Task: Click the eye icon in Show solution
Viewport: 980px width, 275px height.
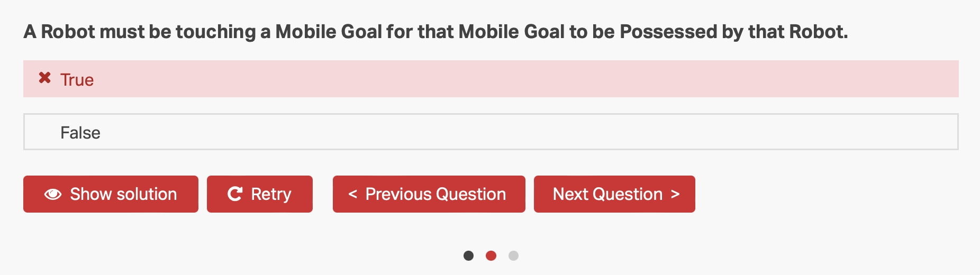Action: point(53,194)
